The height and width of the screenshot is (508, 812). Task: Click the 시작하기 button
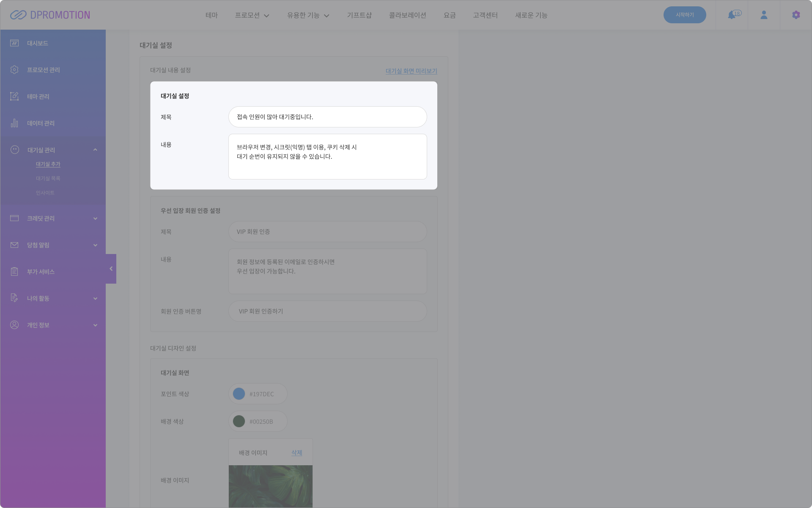(685, 15)
